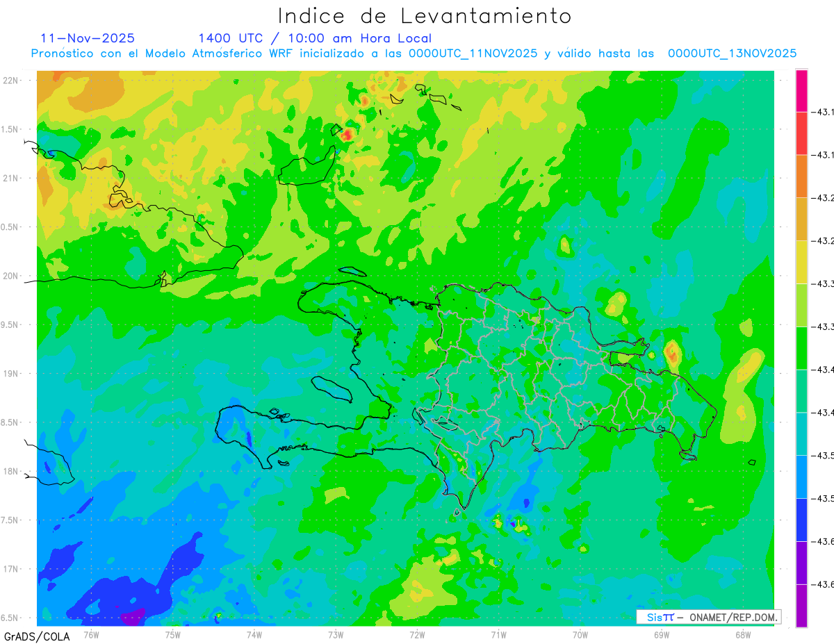
Task: Select the light blue swatch in the color bar
Action: click(801, 477)
